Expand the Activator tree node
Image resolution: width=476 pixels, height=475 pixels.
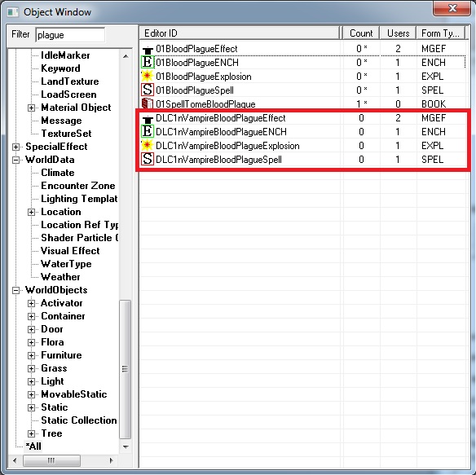[x=31, y=304]
